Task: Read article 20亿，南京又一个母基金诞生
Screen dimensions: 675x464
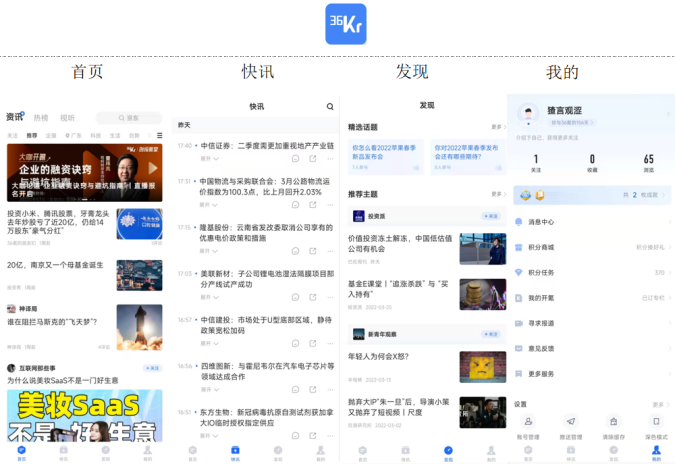Action: 55,265
